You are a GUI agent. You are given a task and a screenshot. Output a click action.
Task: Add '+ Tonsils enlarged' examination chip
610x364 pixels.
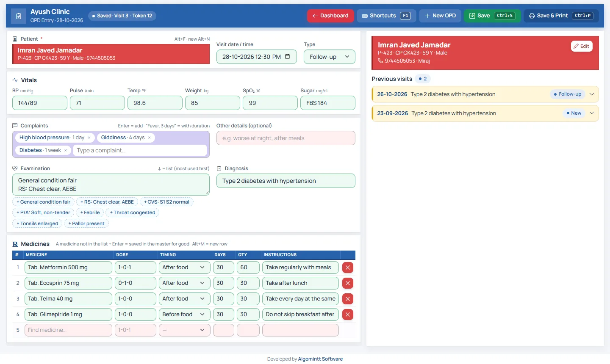point(37,223)
